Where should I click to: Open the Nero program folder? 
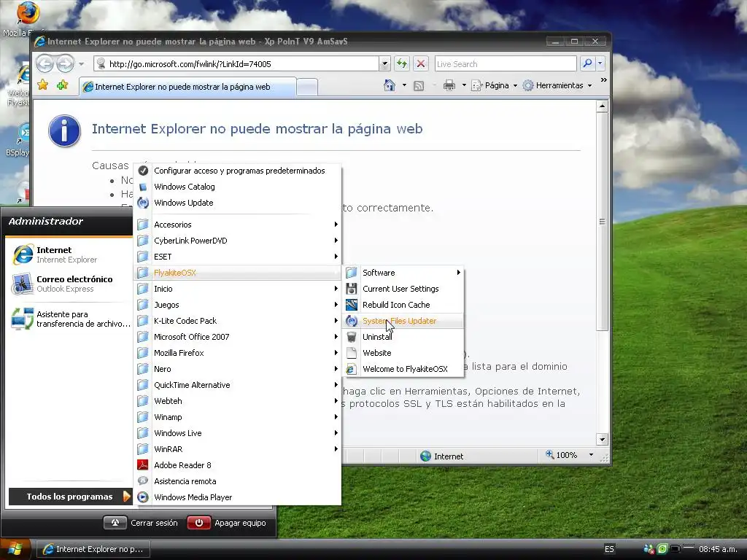[x=239, y=369]
